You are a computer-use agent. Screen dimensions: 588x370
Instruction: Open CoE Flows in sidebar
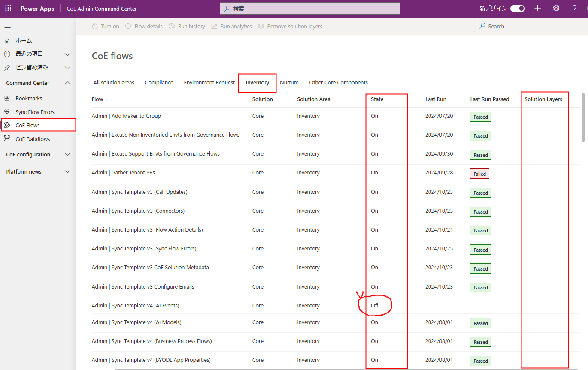tap(38, 125)
